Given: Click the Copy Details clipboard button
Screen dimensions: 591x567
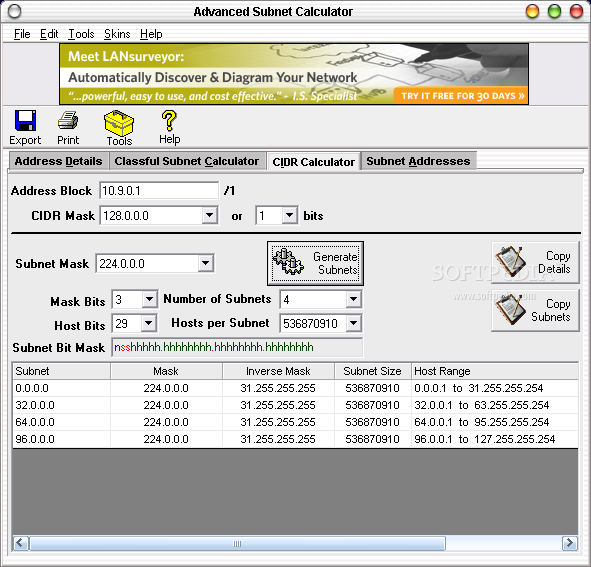Looking at the screenshot, I should click(535, 262).
